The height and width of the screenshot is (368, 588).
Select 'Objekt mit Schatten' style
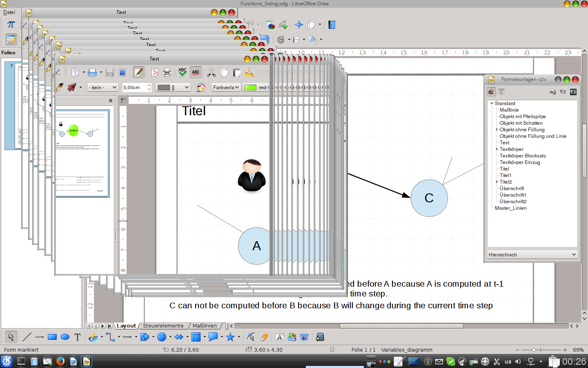click(x=521, y=123)
